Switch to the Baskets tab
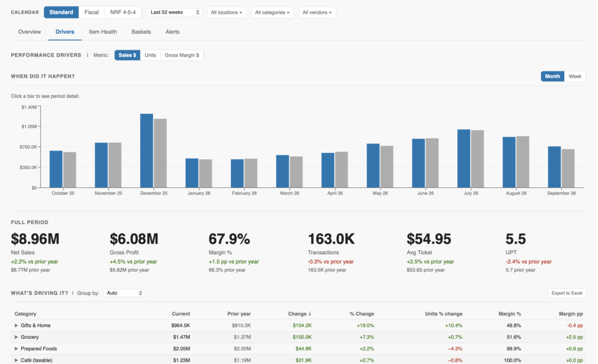The height and width of the screenshot is (364, 598). point(141,32)
